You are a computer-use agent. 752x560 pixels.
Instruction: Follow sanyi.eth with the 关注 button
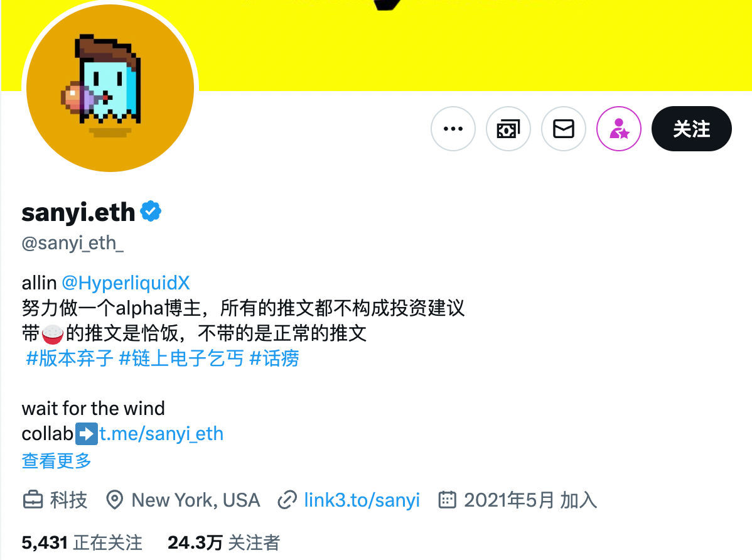point(691,129)
